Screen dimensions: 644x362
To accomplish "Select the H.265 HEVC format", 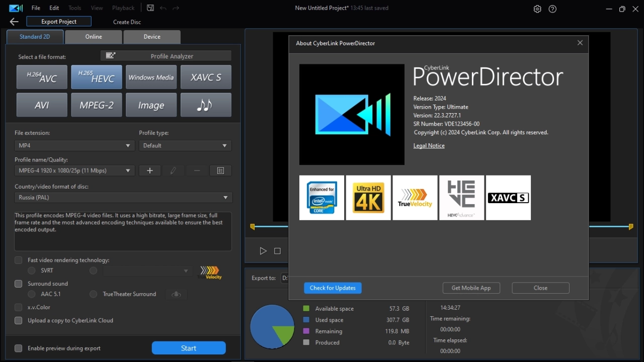I will point(97,77).
